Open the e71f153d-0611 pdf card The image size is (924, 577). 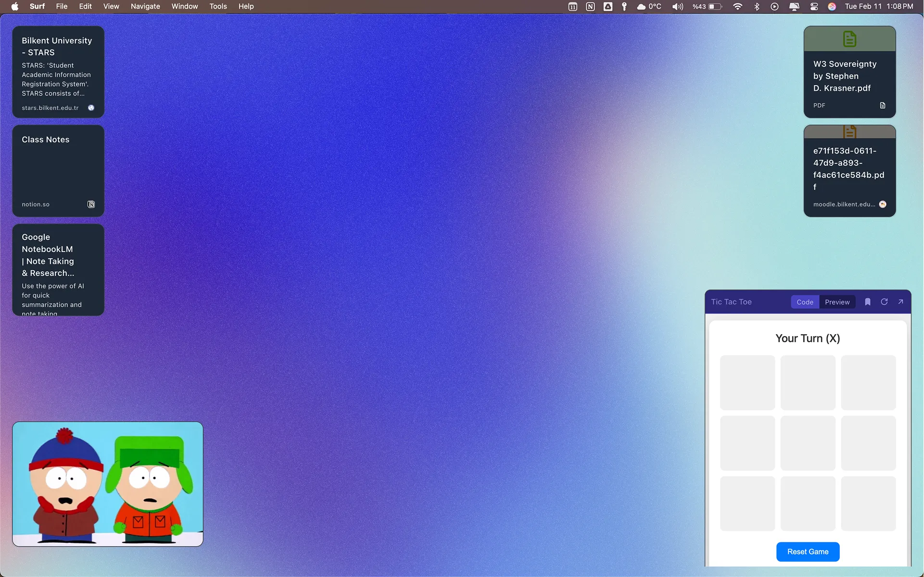(x=849, y=171)
